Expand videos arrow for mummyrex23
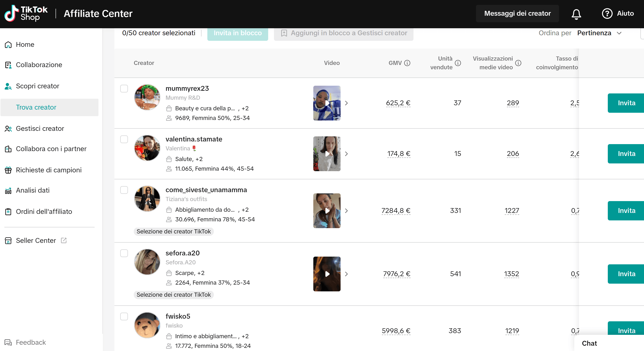644x351 pixels. (347, 103)
